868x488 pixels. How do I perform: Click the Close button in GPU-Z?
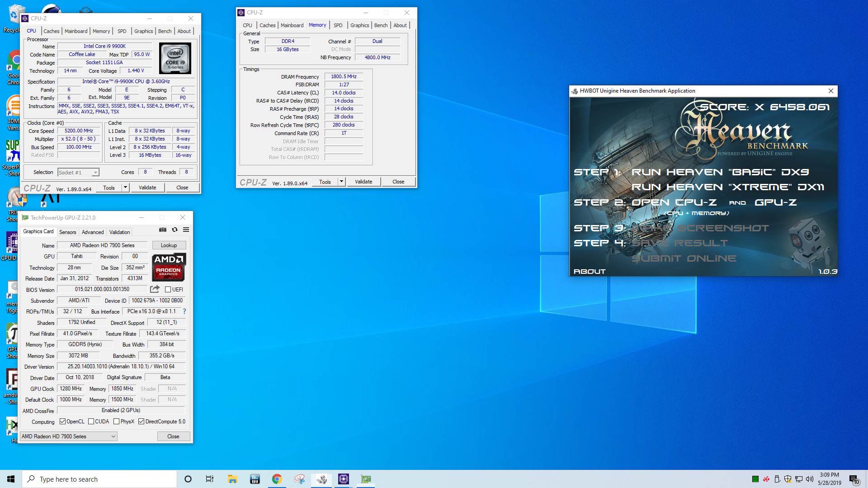point(173,436)
